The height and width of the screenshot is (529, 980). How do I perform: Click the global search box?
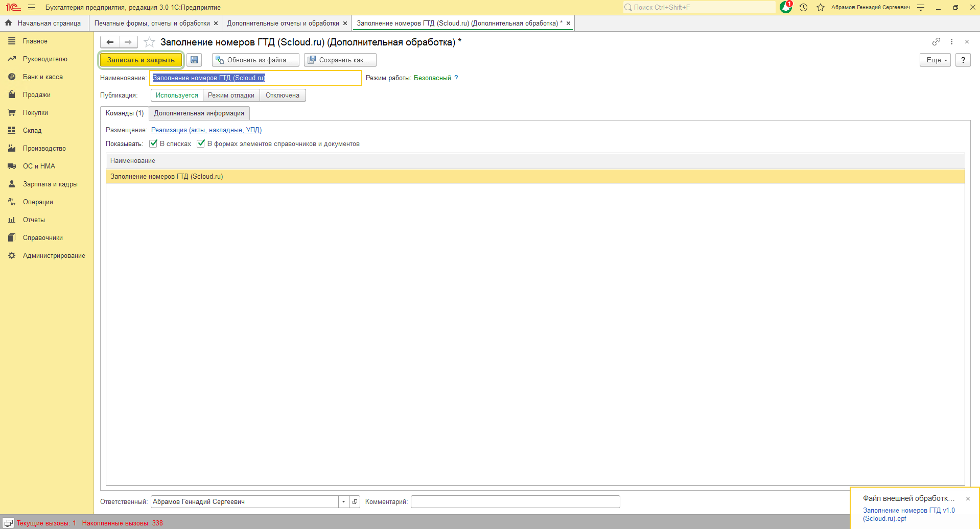click(698, 7)
